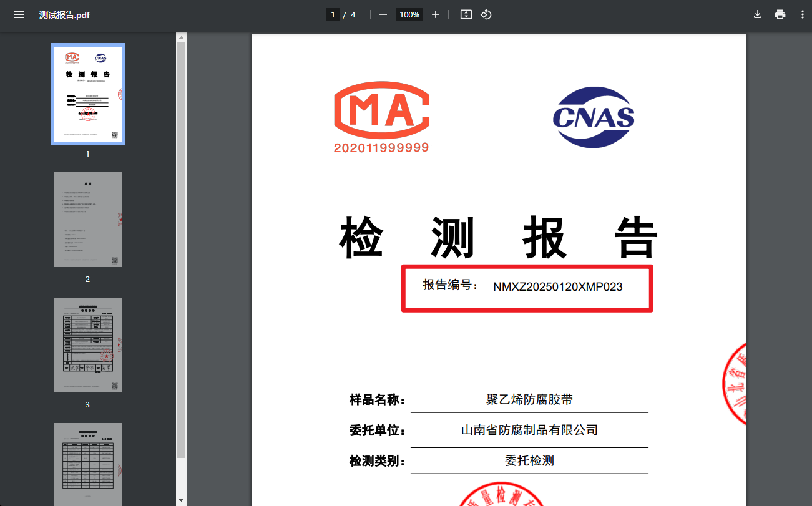Select the page 4 thumbnail
This screenshot has width=812, height=506.
[x=87, y=464]
